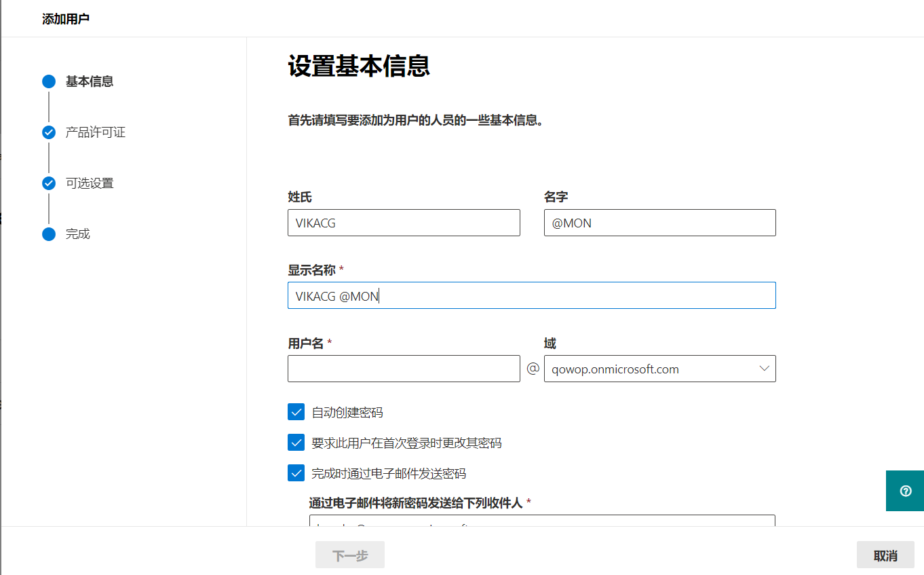The height and width of the screenshot is (575, 924).
Task: Focus the 用户名 input field
Action: (404, 369)
